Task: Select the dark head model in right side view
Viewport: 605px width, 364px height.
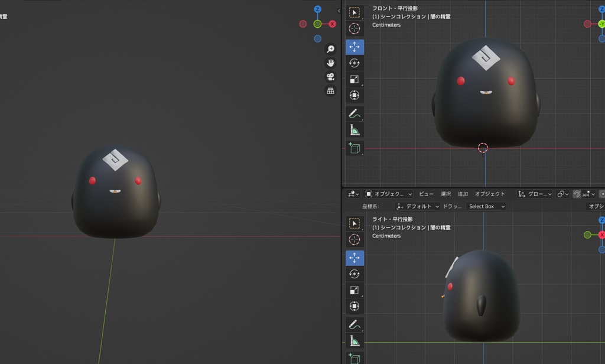Action: coord(482,297)
